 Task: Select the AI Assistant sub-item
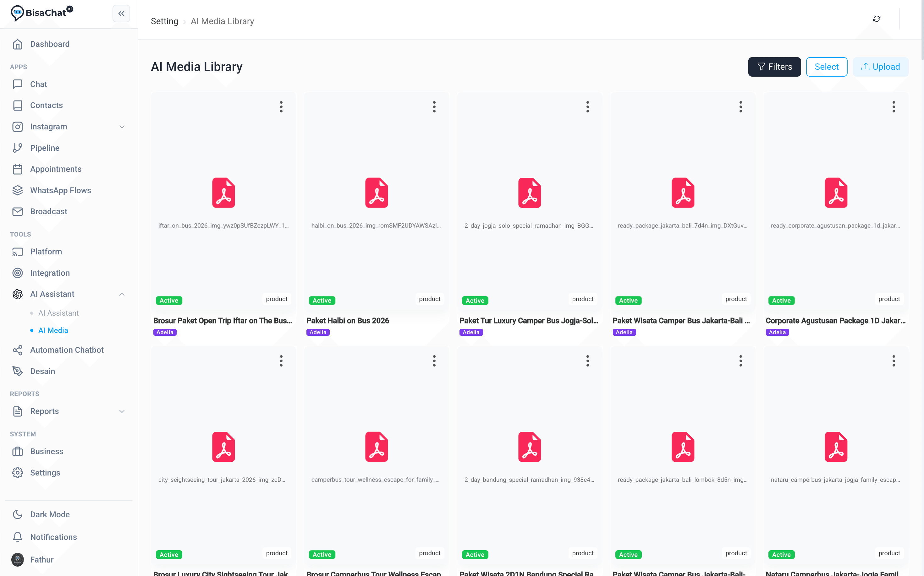pyautogui.click(x=58, y=313)
